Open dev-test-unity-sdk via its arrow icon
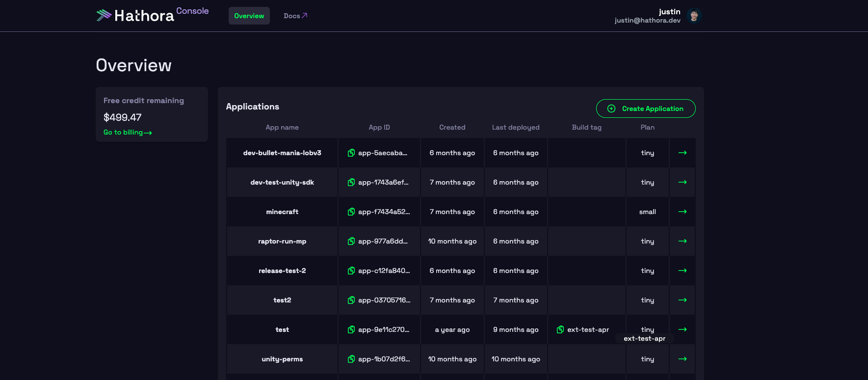Viewport: 868px width, 380px height. pyautogui.click(x=682, y=182)
